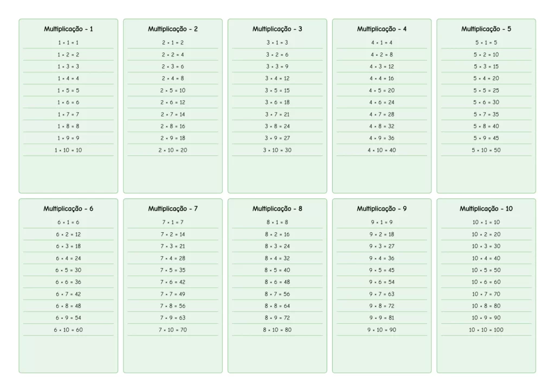Image resolution: width=555 pixels, height=392 pixels.
Task: Click the "5 × 5 = 25" row
Action: click(486, 90)
